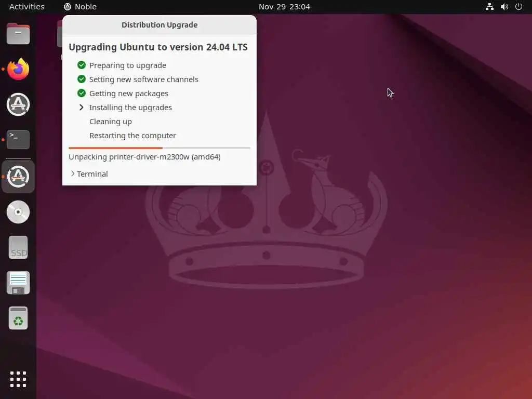This screenshot has height=399, width=532.
Task: Open the SSD drive dock icon
Action: (x=18, y=247)
